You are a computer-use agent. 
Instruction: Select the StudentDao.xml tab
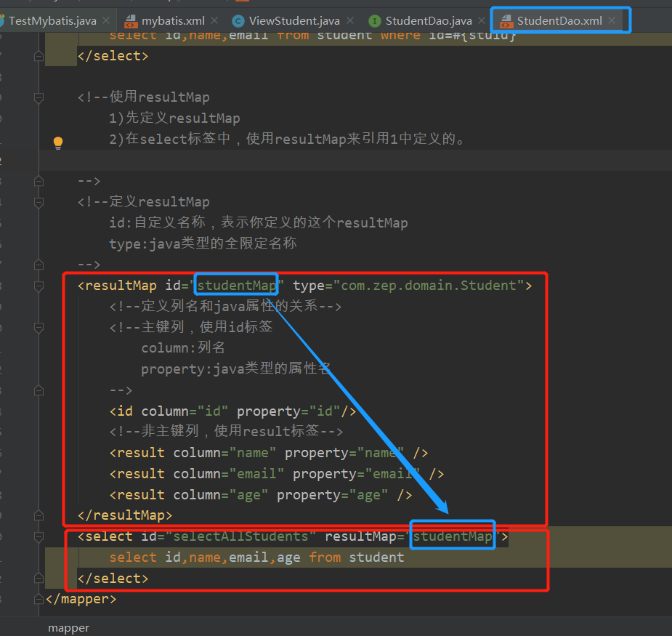559,20
